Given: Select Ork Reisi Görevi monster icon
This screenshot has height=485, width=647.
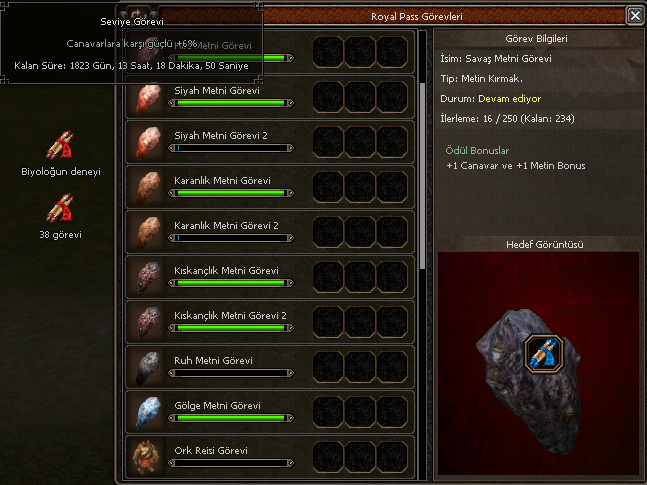Looking at the screenshot, I should 146,458.
